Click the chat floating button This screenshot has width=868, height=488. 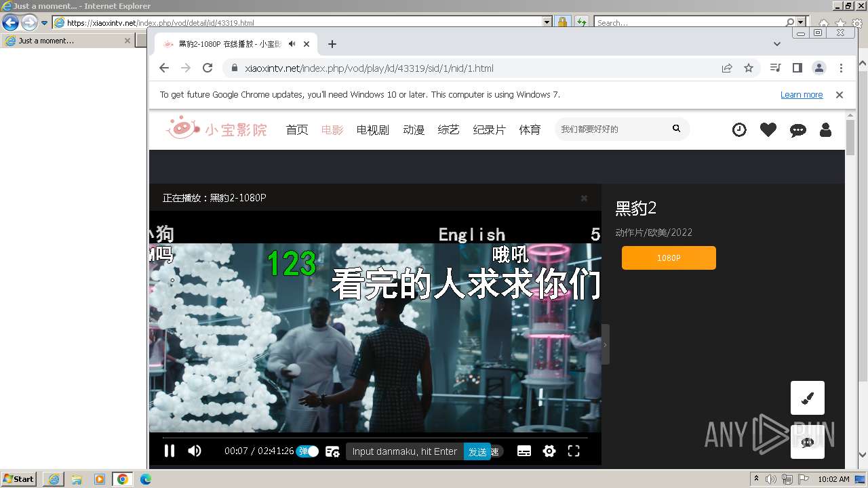coord(808,442)
